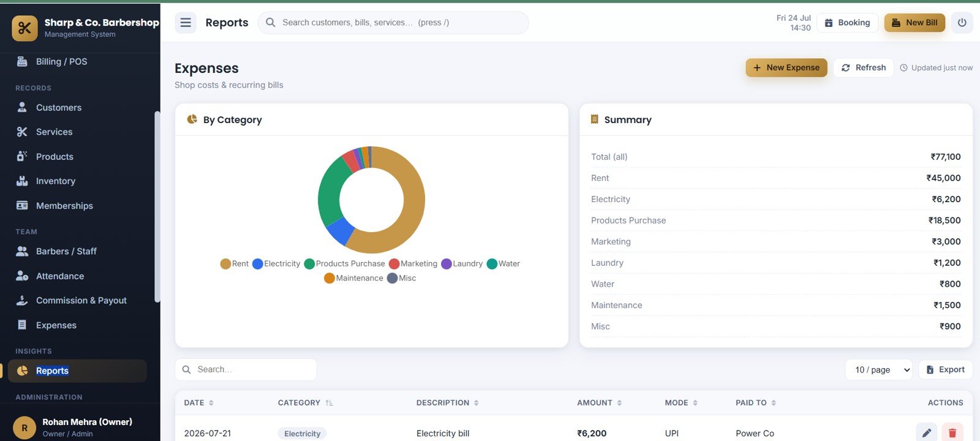
Task: Toggle the Water legend entry in the chart
Action: pos(503,263)
